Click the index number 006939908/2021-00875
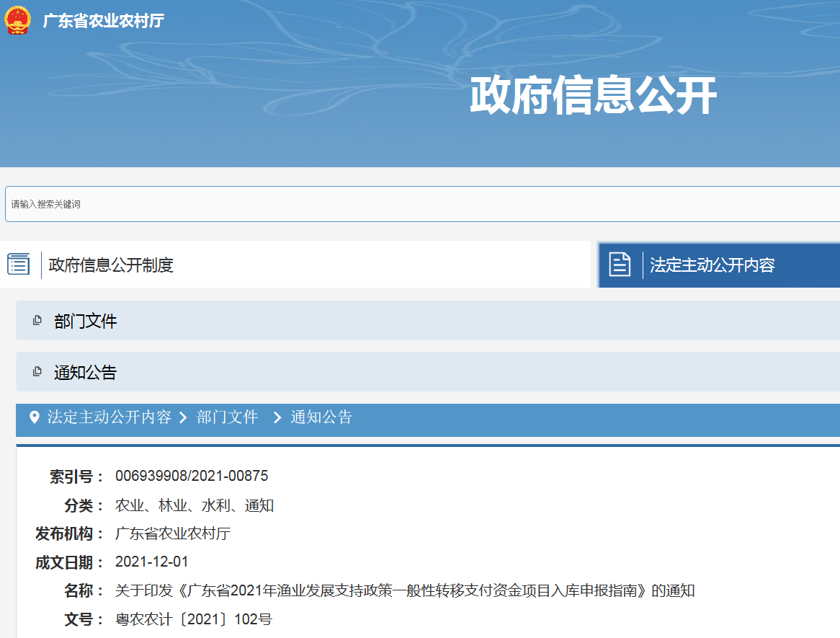840x638 pixels. 192,476
